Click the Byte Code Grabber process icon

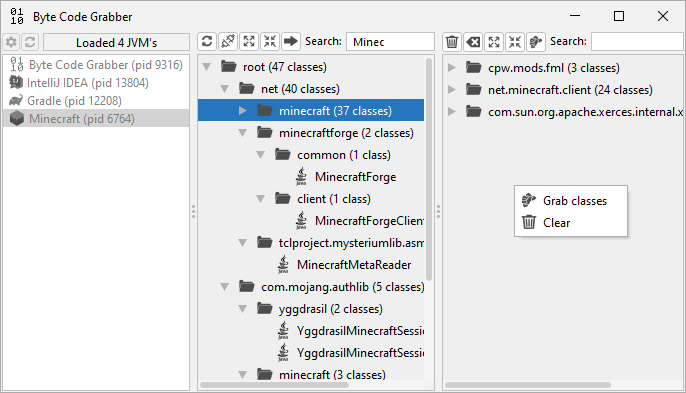coord(17,65)
